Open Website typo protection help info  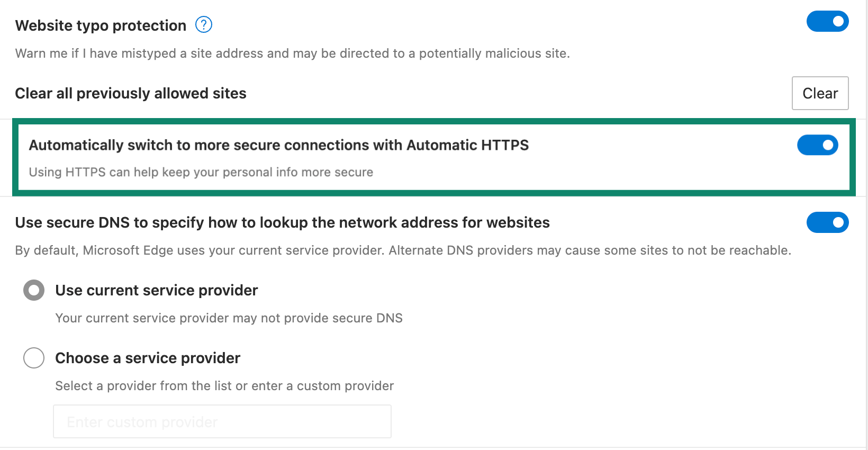tap(203, 24)
